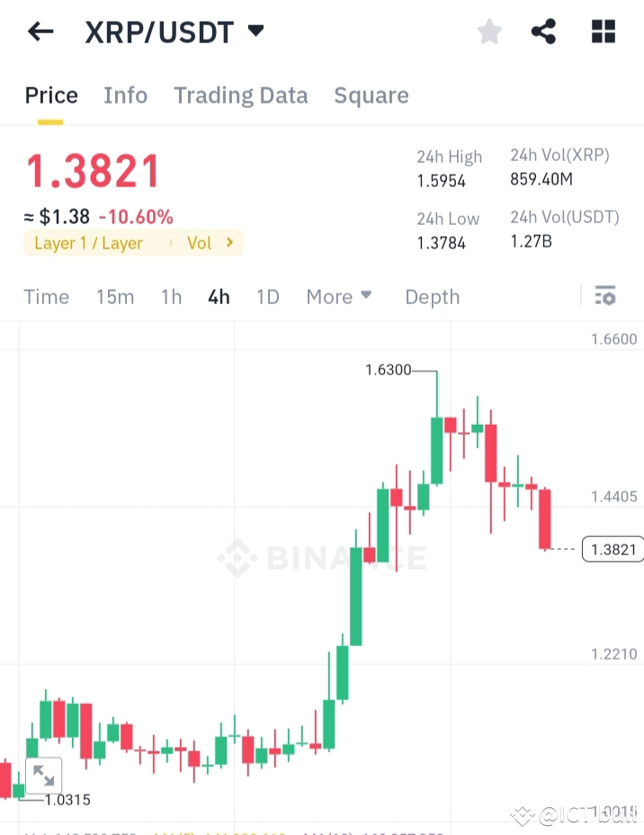Select the Info tab
Image resolution: width=644 pixels, height=835 pixels.
click(125, 94)
